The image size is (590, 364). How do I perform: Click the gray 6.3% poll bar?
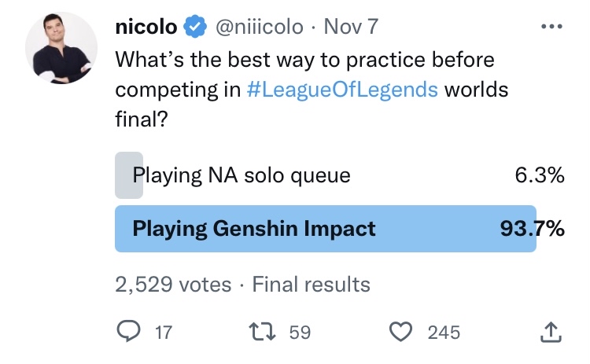tap(128, 175)
